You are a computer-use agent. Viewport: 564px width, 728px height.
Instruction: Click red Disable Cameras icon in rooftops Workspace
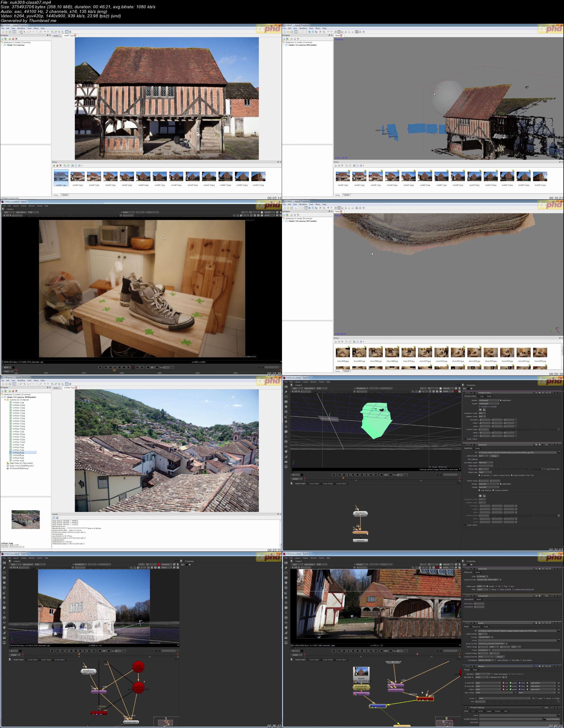pos(13,391)
